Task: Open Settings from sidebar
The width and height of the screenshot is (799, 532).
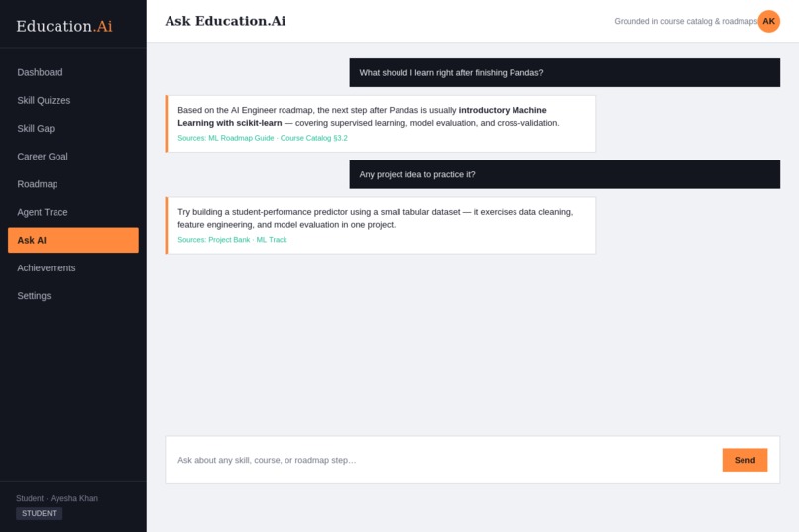Action: [x=73, y=296]
